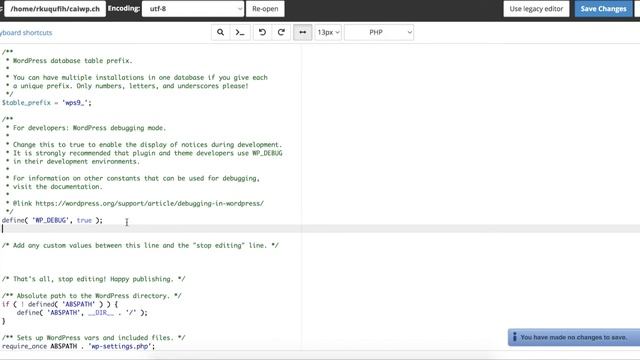Open the command line terminal icon
The height and width of the screenshot is (360, 640).
click(x=240, y=32)
